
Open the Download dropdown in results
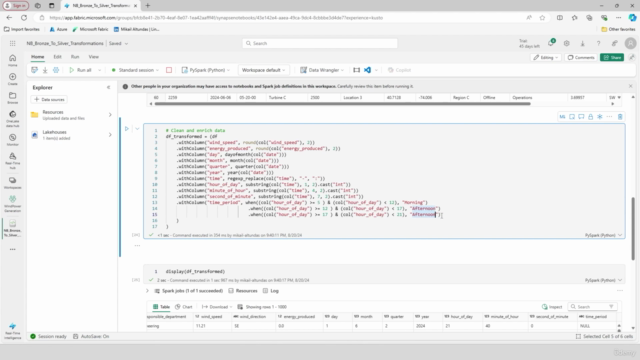click(217, 307)
